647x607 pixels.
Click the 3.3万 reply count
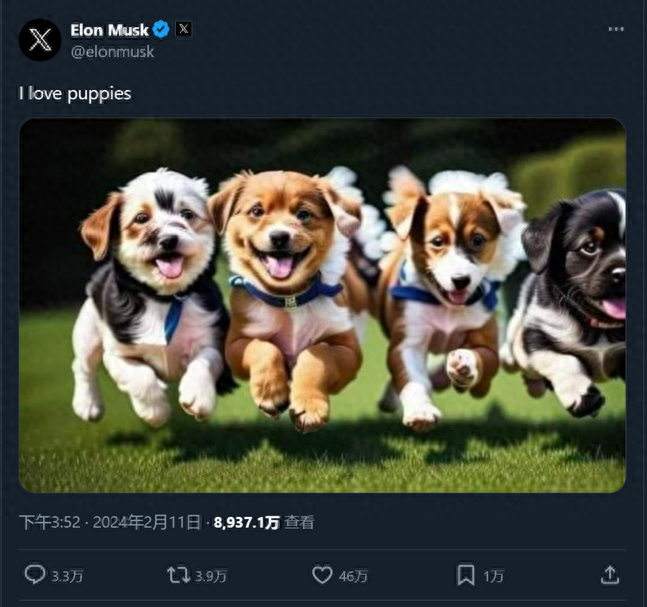coord(67,576)
